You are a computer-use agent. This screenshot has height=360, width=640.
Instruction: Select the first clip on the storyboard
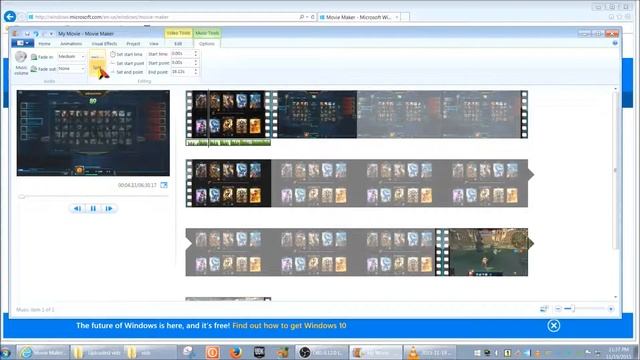tap(228, 114)
